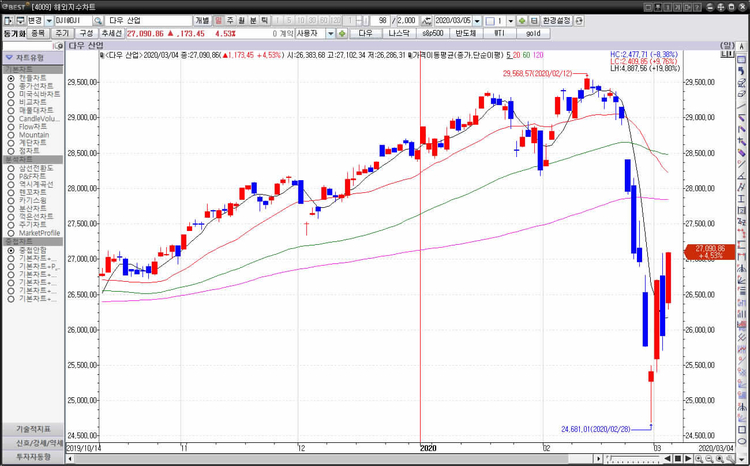Click the 변경 button
The width and height of the screenshot is (750, 466).
[x=35, y=21]
